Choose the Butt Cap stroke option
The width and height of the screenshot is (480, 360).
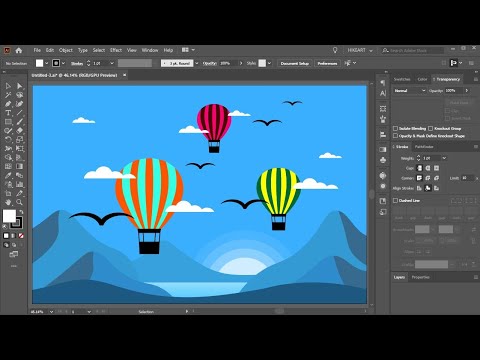click(419, 168)
